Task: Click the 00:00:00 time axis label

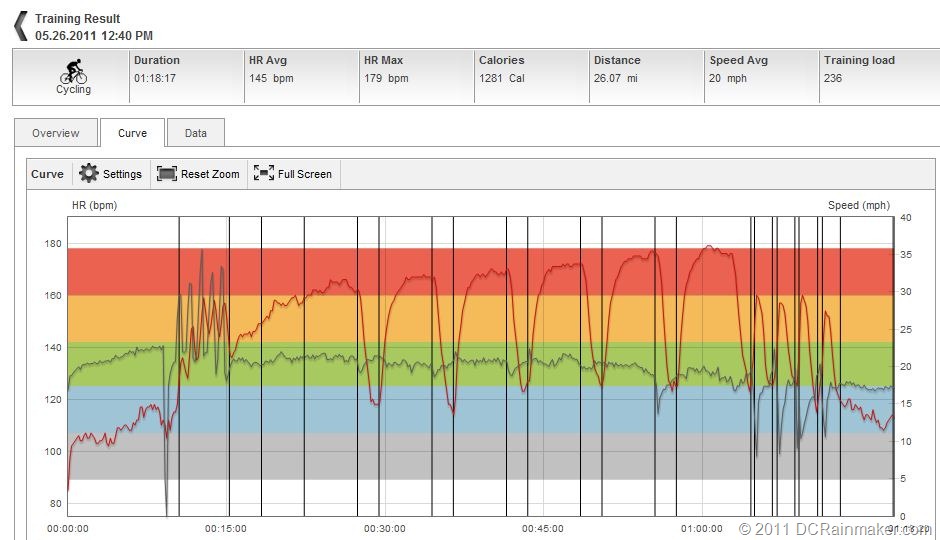Action: tap(68, 529)
